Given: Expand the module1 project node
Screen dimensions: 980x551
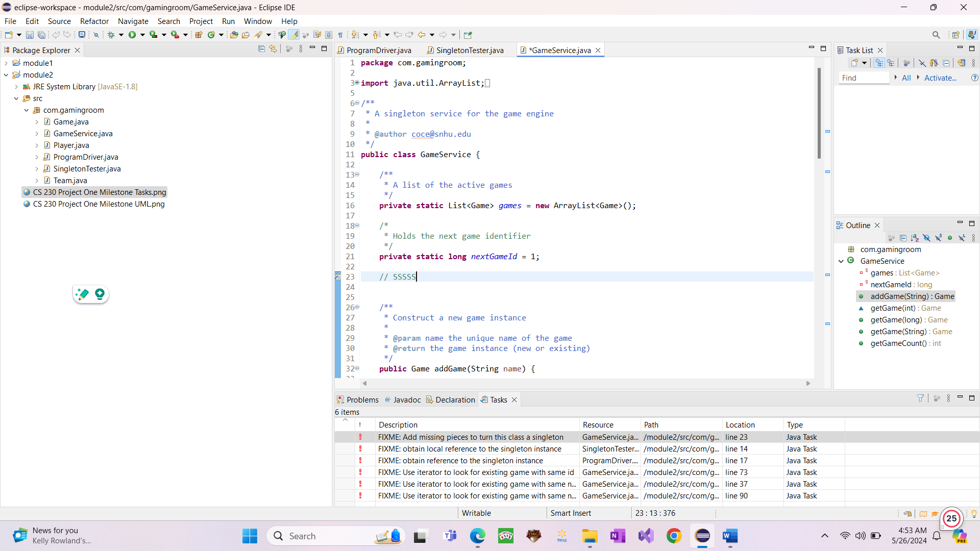Looking at the screenshot, I should click(6, 63).
